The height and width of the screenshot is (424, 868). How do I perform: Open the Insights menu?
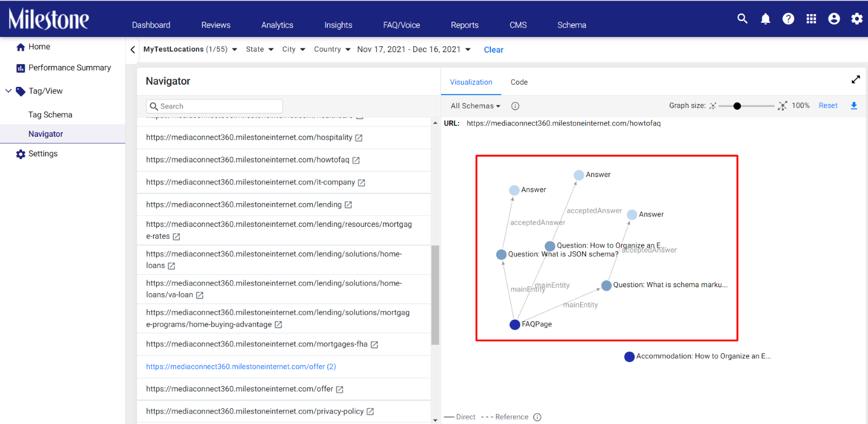click(x=338, y=25)
